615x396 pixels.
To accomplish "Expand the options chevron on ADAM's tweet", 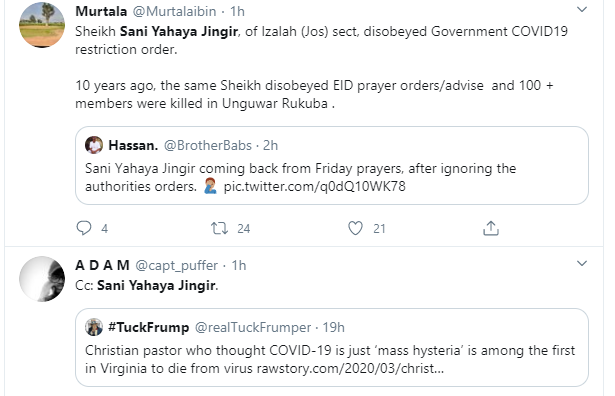I will coord(582,263).
